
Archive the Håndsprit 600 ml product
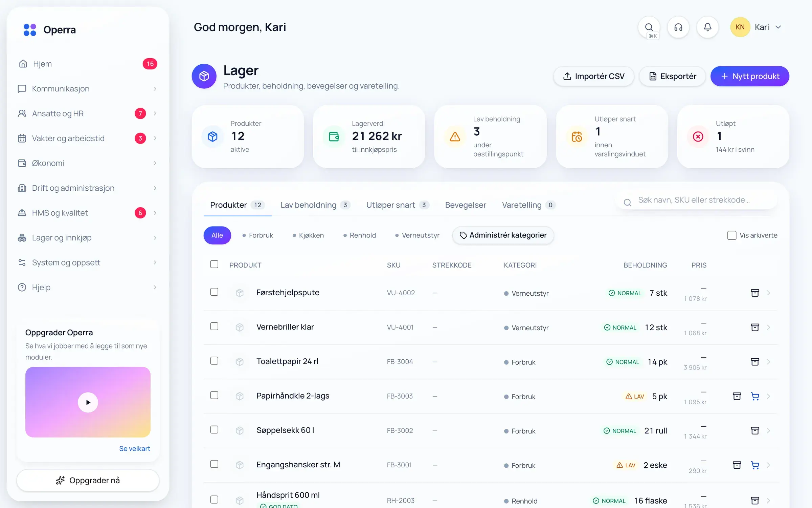pos(755,501)
